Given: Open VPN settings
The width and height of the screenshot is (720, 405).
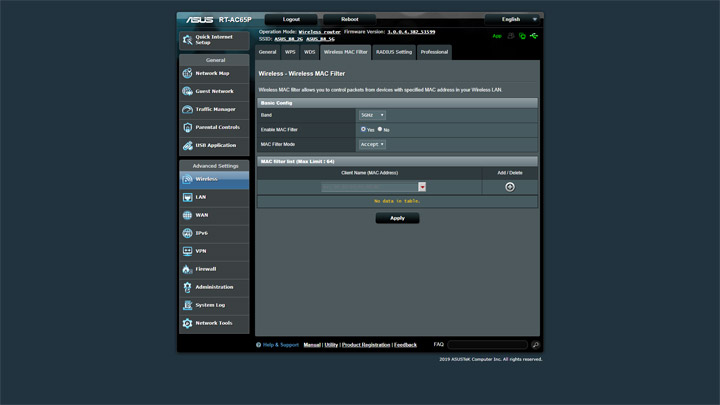Looking at the screenshot, I should (214, 251).
